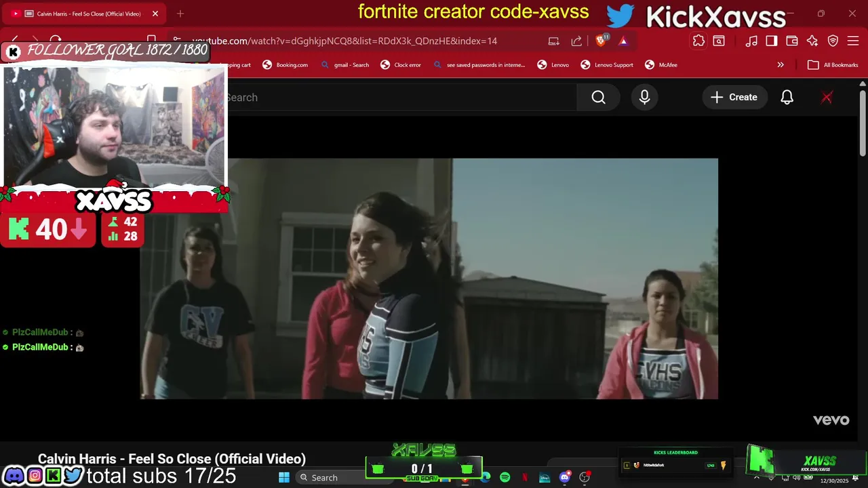Click the voice search microphone button

(x=644, y=98)
